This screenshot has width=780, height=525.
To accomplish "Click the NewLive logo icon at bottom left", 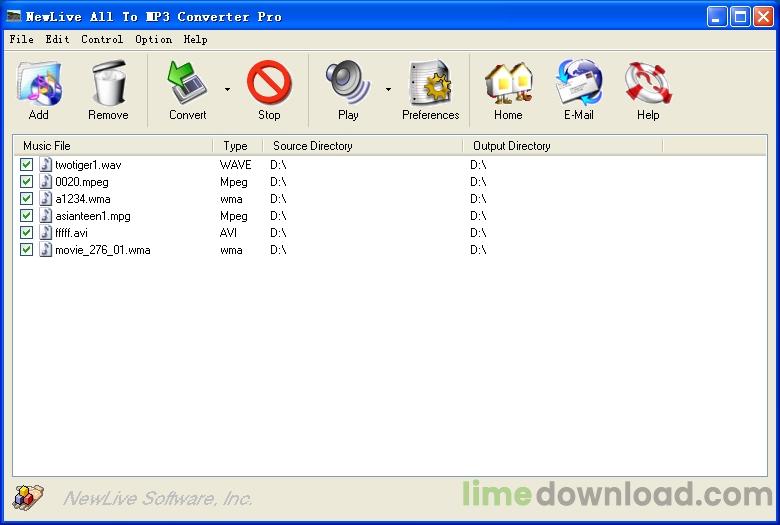I will (x=28, y=497).
